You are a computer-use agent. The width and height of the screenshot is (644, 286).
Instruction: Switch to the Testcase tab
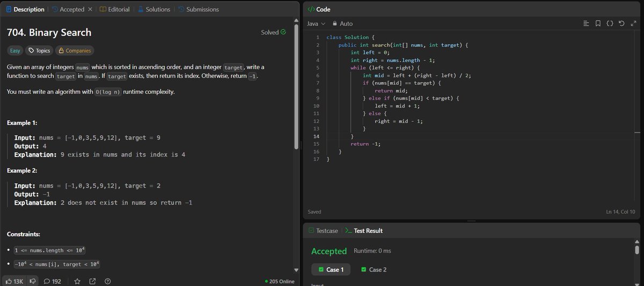(x=323, y=231)
